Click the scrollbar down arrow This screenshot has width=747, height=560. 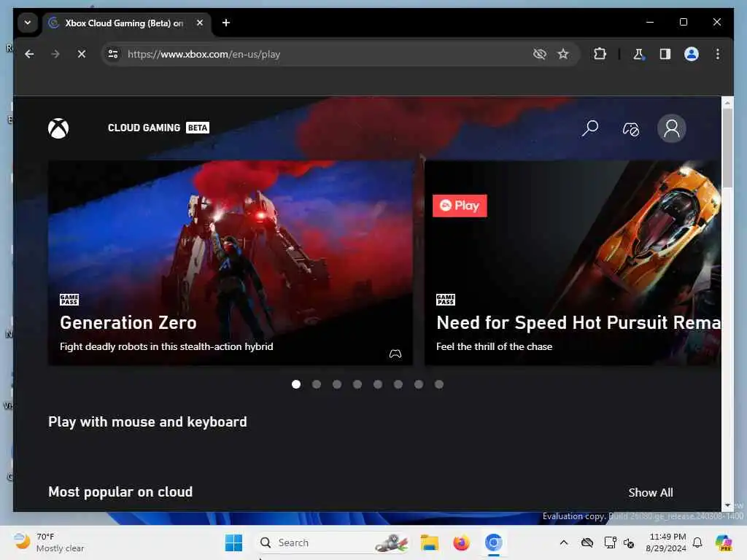pos(727,505)
